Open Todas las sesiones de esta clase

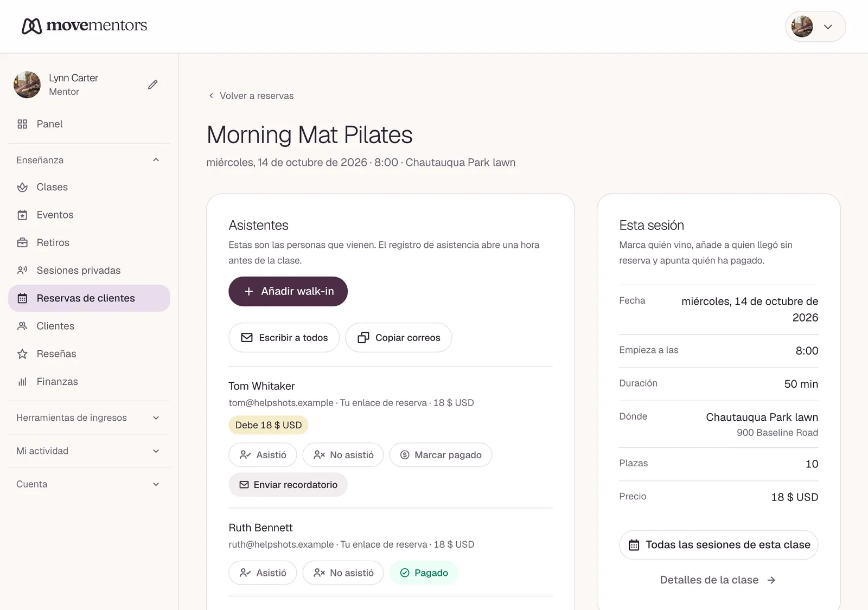719,545
